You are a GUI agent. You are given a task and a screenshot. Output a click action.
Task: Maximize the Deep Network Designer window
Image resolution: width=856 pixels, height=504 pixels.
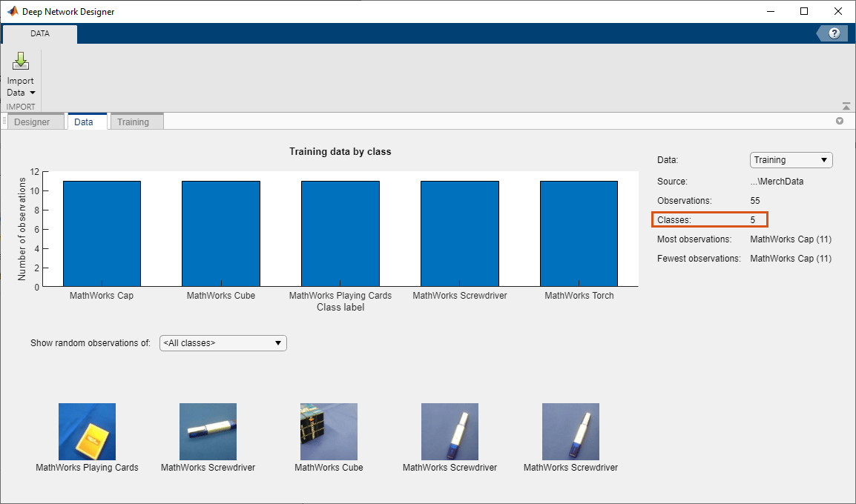point(804,11)
